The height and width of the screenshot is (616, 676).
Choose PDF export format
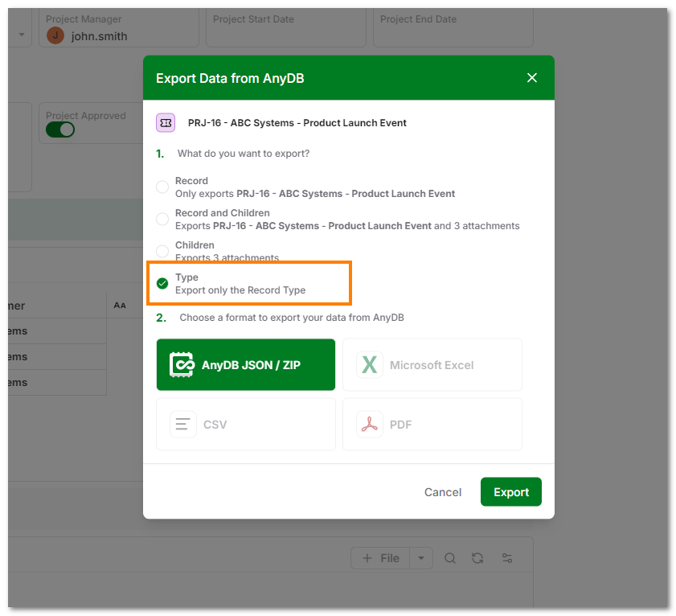pyautogui.click(x=432, y=424)
